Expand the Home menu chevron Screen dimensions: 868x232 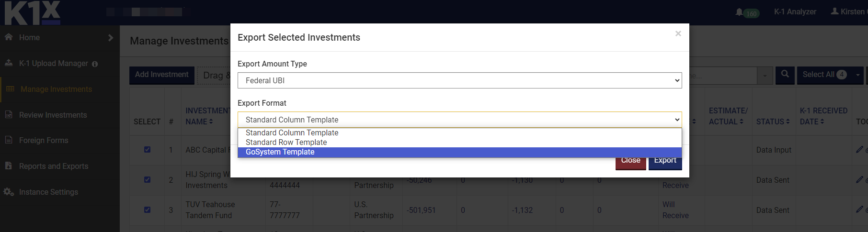[111, 37]
